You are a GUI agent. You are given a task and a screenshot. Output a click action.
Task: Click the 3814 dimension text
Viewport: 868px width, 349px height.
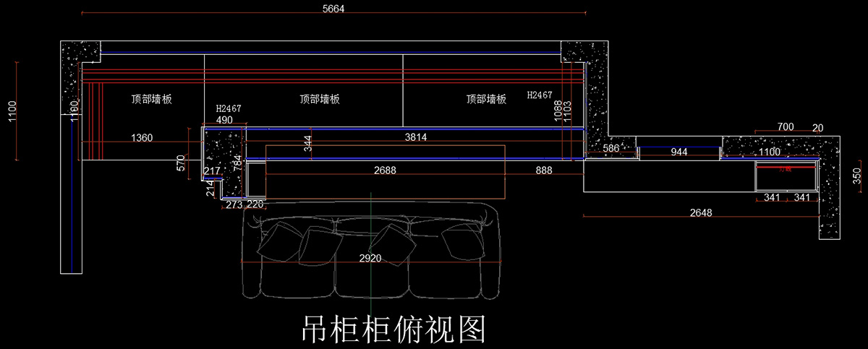(415, 137)
